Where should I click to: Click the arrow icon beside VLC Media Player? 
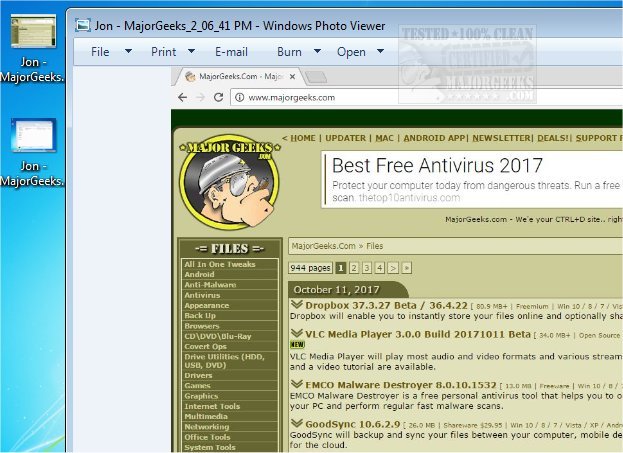point(296,334)
